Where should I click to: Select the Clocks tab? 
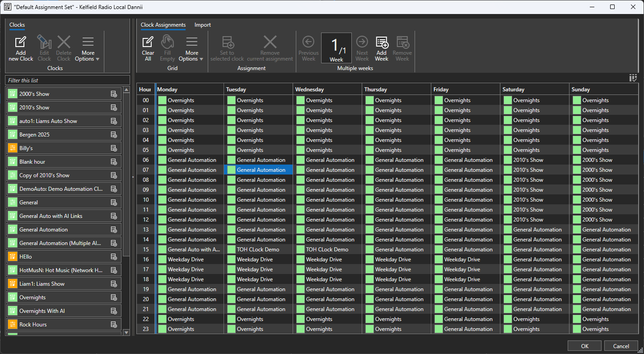[17, 25]
